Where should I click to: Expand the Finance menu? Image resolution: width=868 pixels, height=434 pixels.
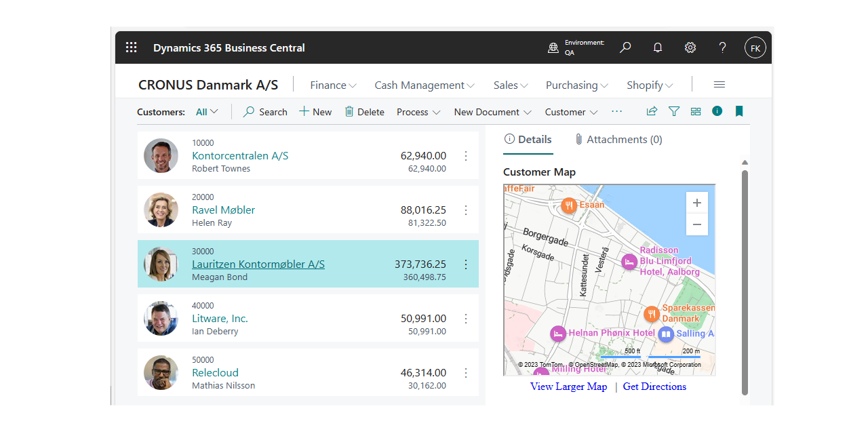[333, 85]
